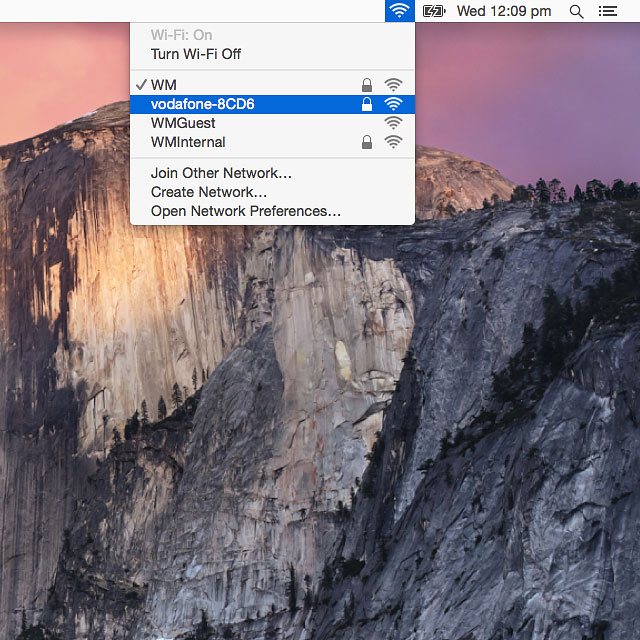
Task: Click the lock icon on vodafone-8CD6 row
Action: 367,104
